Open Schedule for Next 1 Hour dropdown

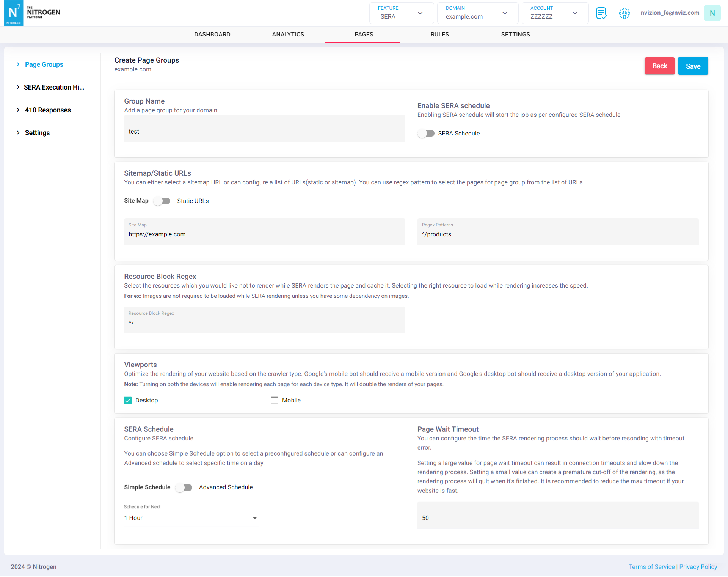(191, 518)
